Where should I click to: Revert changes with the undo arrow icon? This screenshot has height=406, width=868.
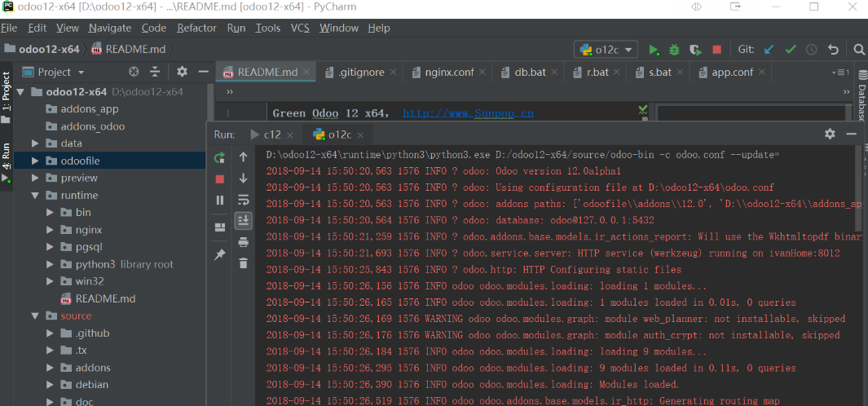point(833,50)
